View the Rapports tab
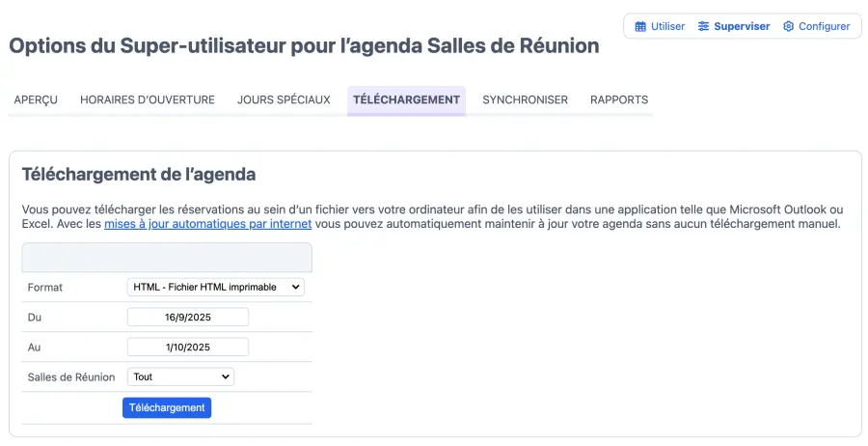This screenshot has width=868, height=446. 619,99
